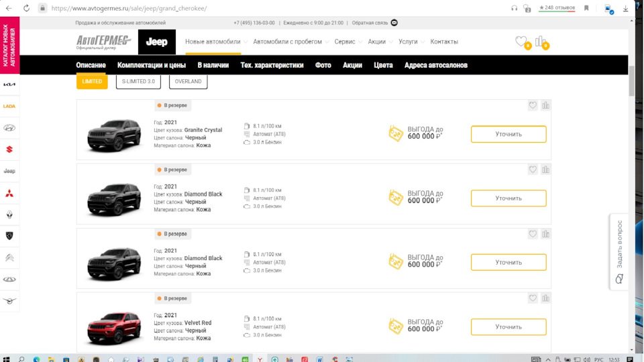Select KIA logo in brand sidebar
644x362 pixels.
[9, 84]
